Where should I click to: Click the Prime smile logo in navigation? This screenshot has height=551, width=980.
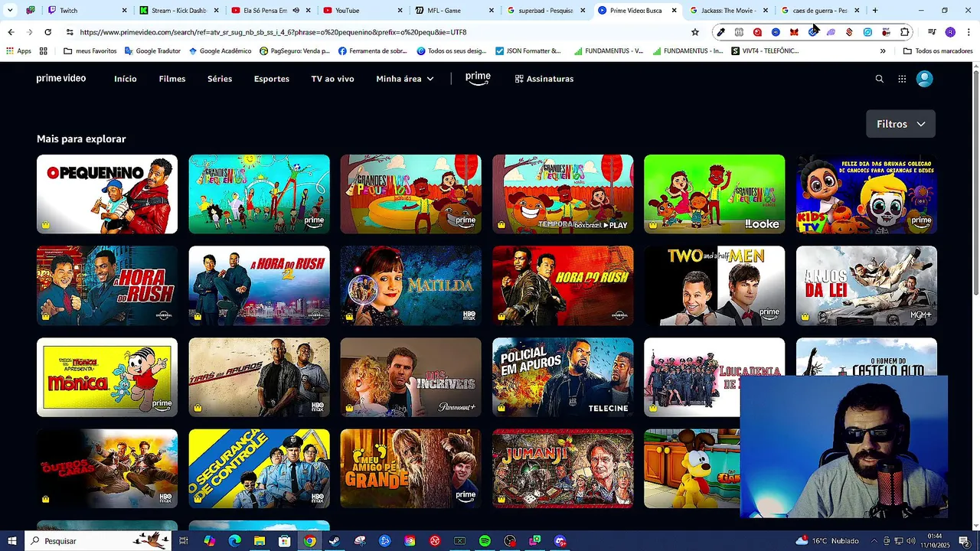pos(478,79)
